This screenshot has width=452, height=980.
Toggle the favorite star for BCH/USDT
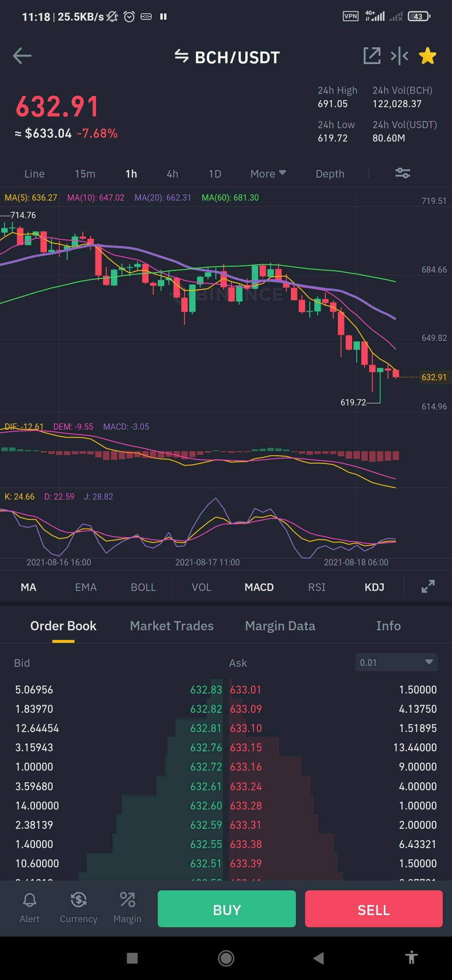tap(427, 56)
